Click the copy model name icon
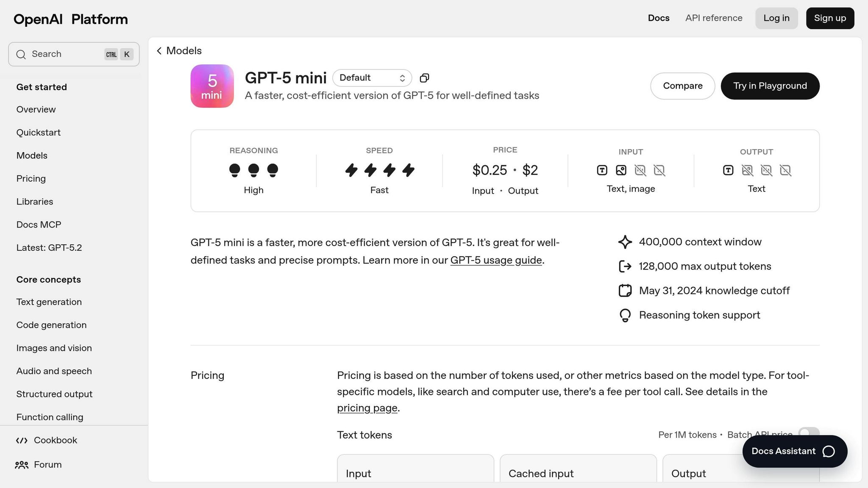The image size is (868, 488). tap(424, 78)
